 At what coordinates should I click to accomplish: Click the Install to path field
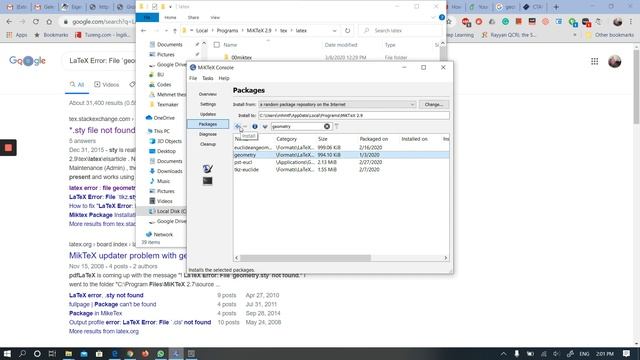tap(353, 116)
